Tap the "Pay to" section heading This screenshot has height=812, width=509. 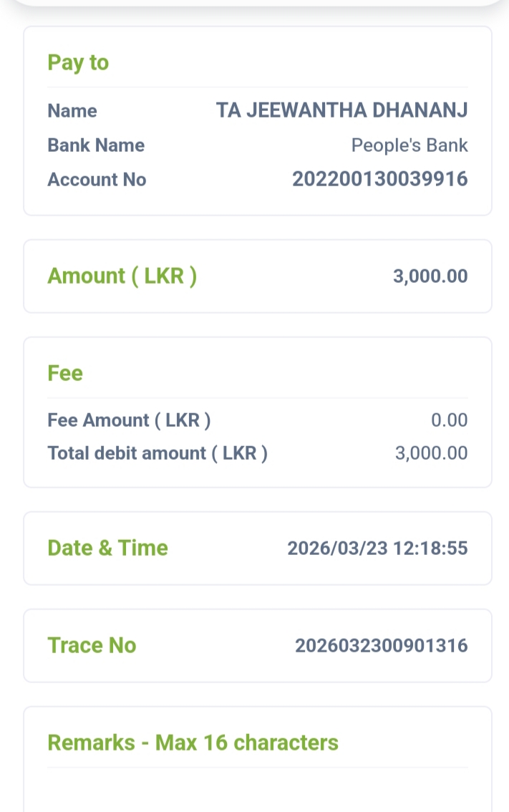click(x=78, y=63)
